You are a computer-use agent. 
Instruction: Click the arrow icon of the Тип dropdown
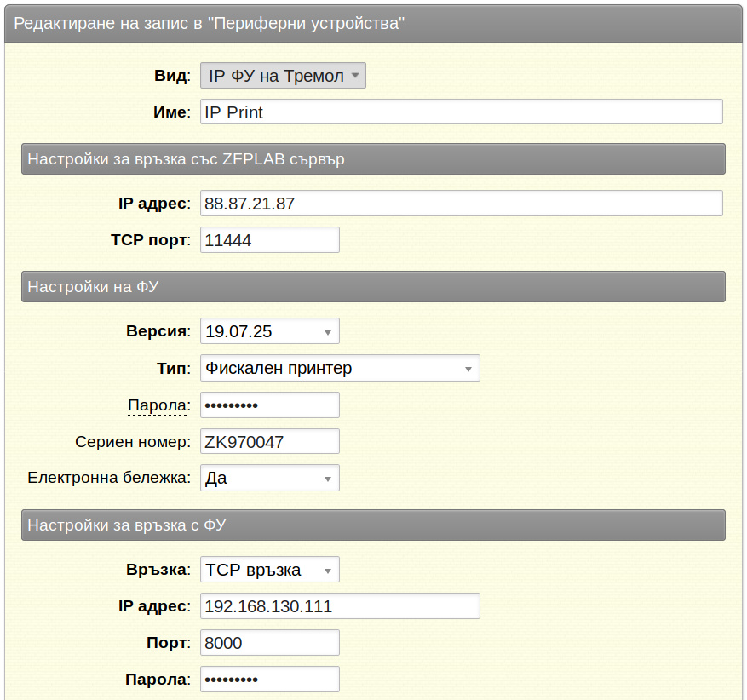(468, 369)
